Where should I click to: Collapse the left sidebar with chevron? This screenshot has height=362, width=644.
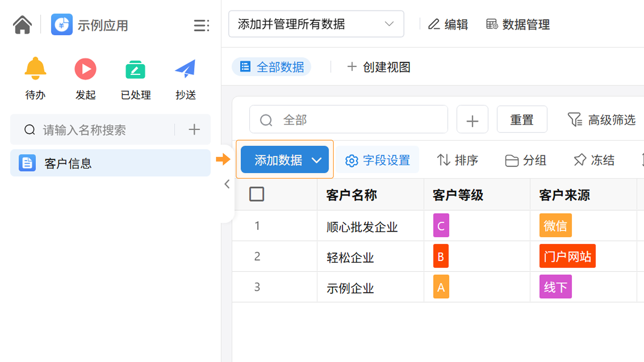227,184
